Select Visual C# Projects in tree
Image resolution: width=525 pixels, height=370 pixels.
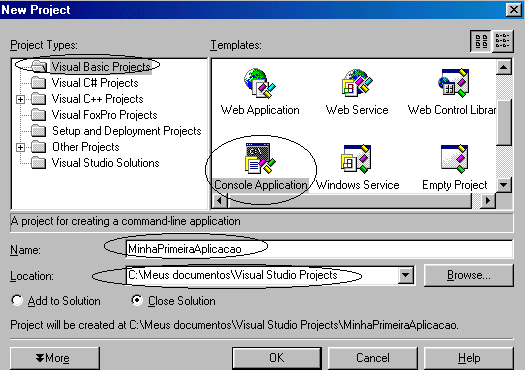(95, 83)
